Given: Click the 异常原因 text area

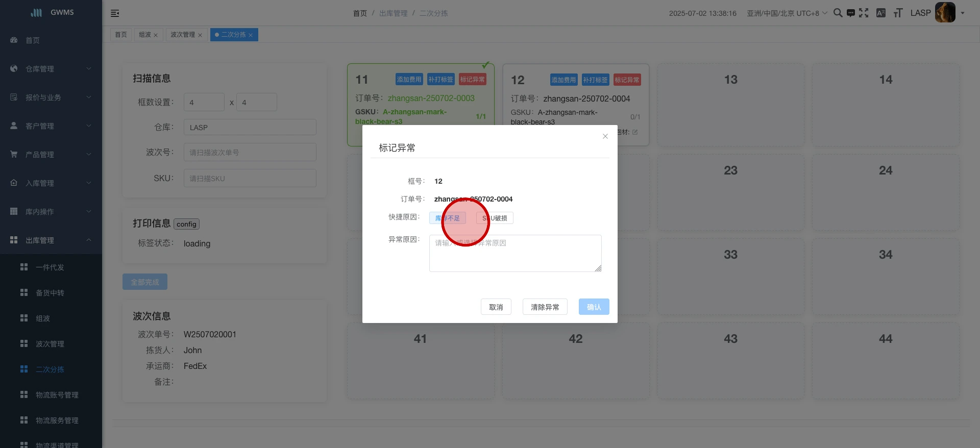Looking at the screenshot, I should [x=515, y=254].
